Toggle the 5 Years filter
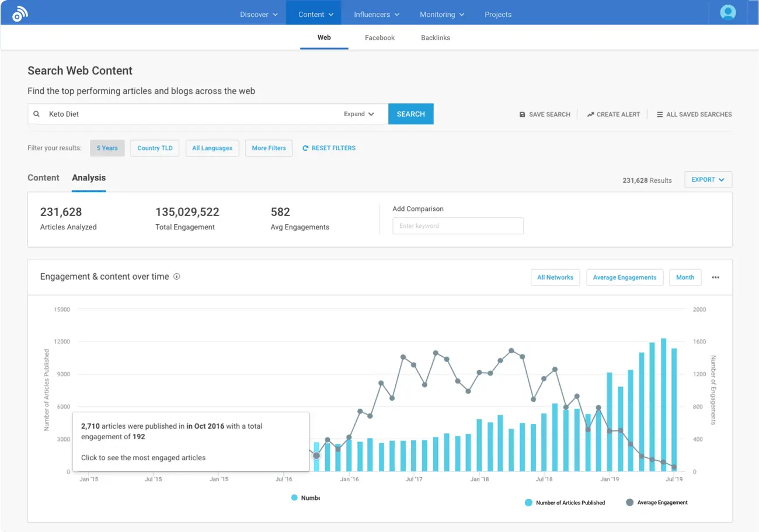This screenshot has height=532, width=759. coord(107,148)
